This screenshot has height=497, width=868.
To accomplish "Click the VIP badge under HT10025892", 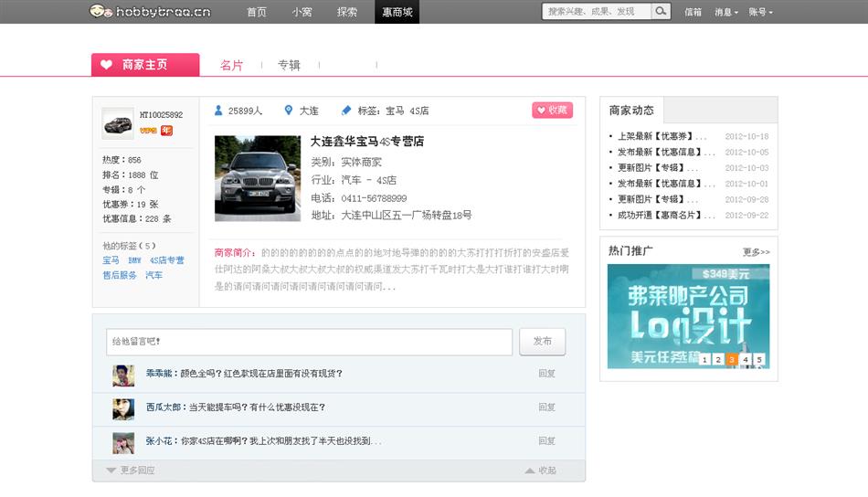I will click(x=148, y=131).
